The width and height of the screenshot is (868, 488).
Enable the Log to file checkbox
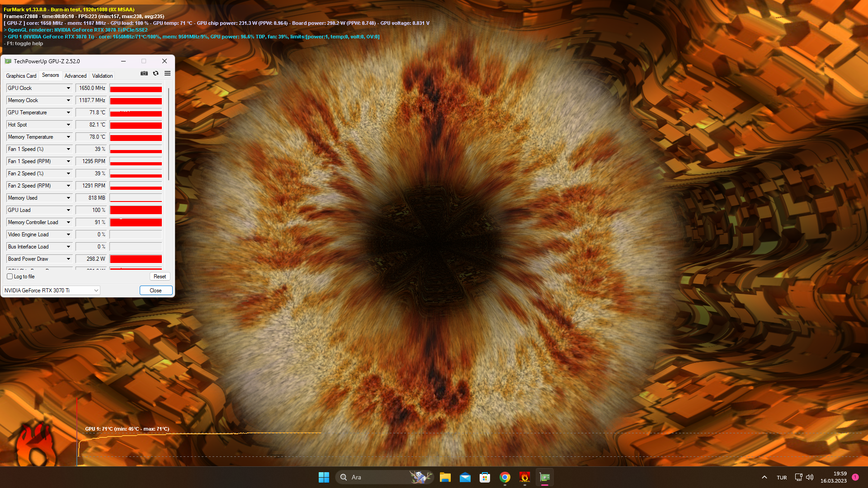pos(10,277)
